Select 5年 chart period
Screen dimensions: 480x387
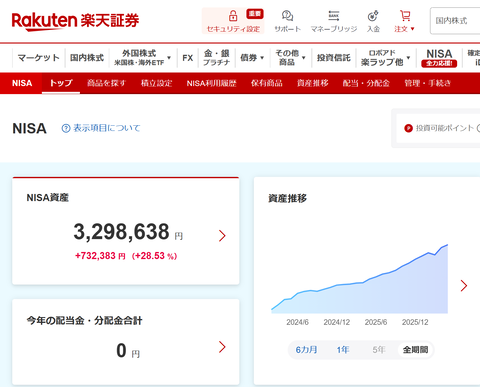(379, 350)
